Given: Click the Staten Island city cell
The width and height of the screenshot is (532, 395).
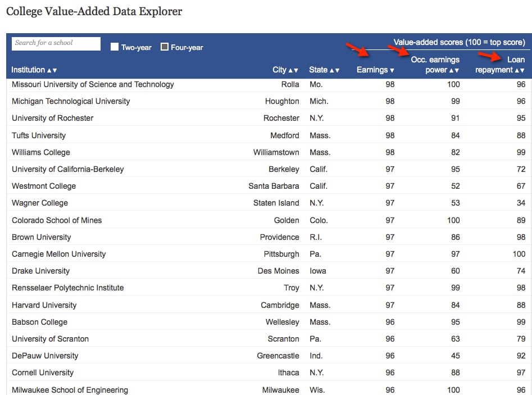Looking at the screenshot, I should point(276,203).
